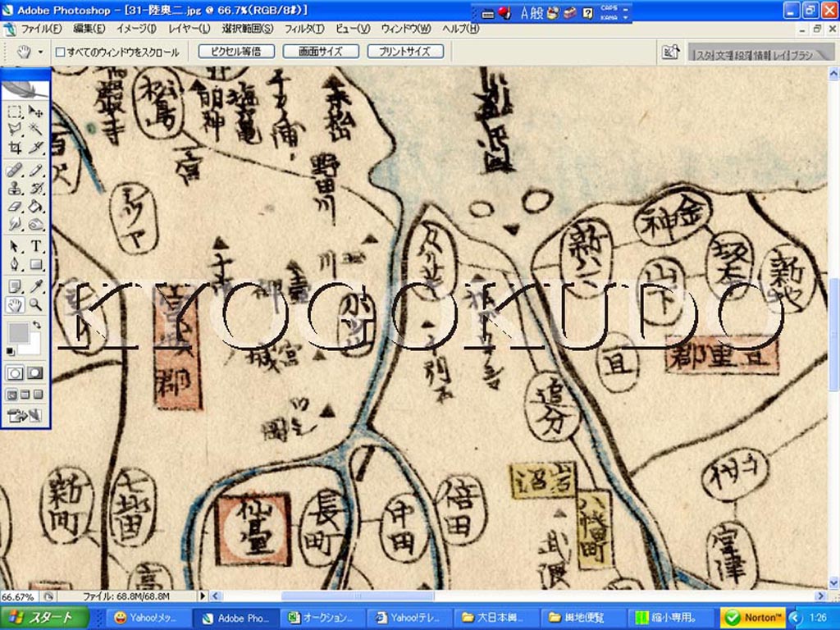The height and width of the screenshot is (630, 840).
Task: Set Full Screen Mode without menu bar
Action: [x=38, y=395]
